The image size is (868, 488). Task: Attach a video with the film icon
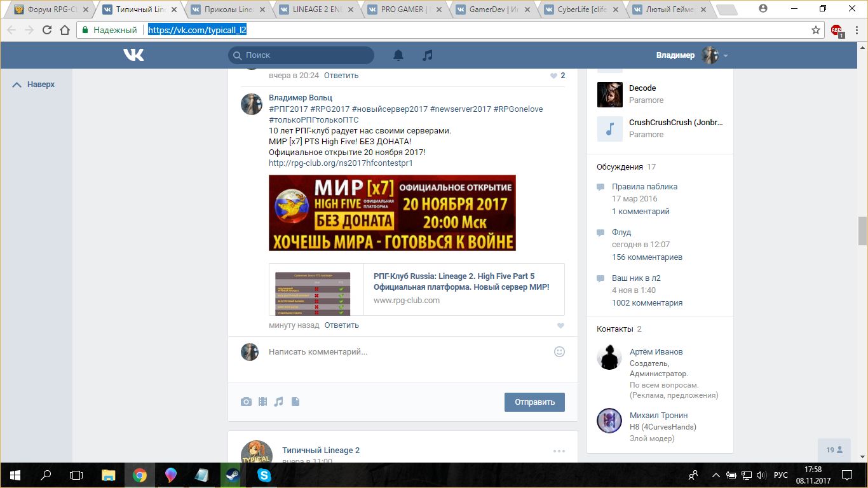262,402
